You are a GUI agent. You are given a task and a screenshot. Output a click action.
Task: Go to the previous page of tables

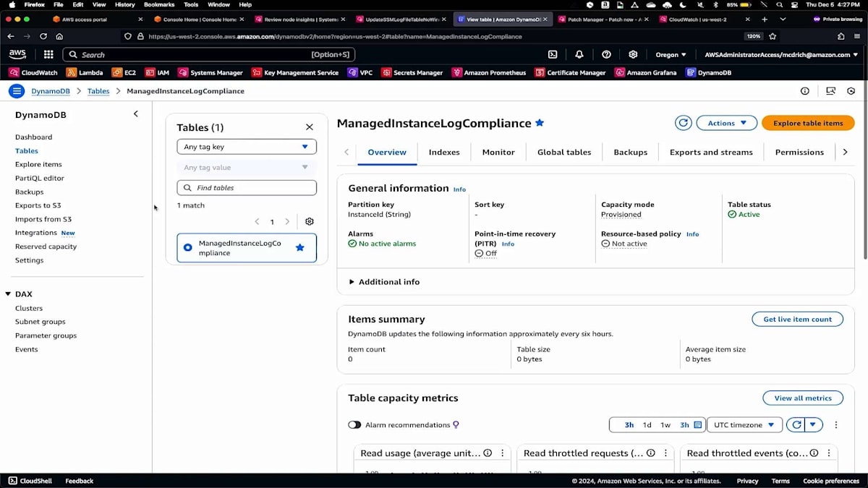257,222
